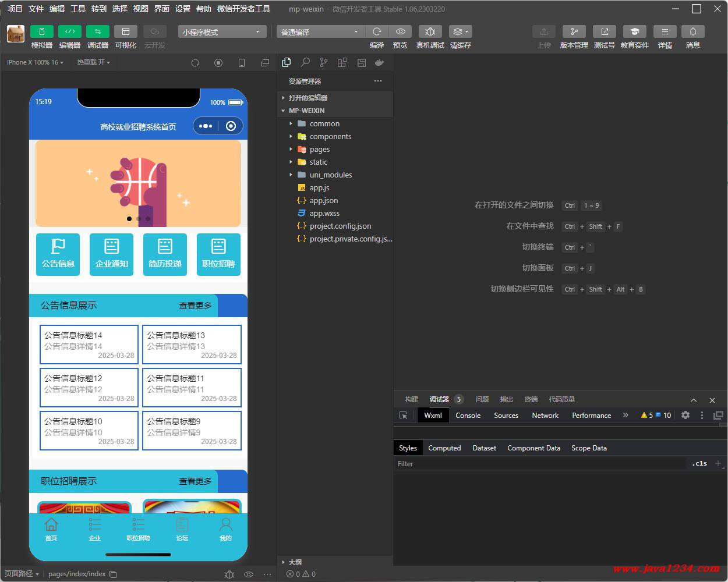This screenshot has height=582, width=728.
Task: Expand the common folder
Action: pos(335,123)
